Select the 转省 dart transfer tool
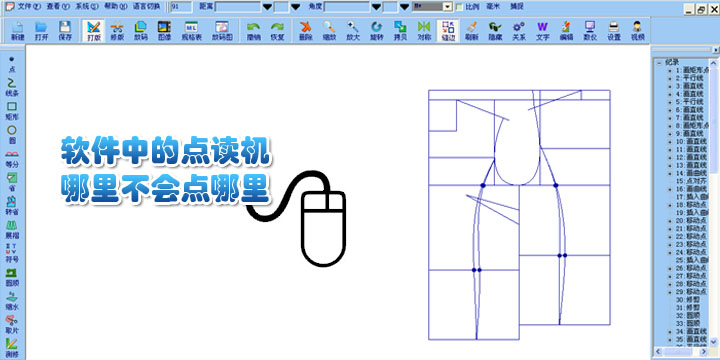Viewport: 720px width, 360px height. click(x=12, y=204)
